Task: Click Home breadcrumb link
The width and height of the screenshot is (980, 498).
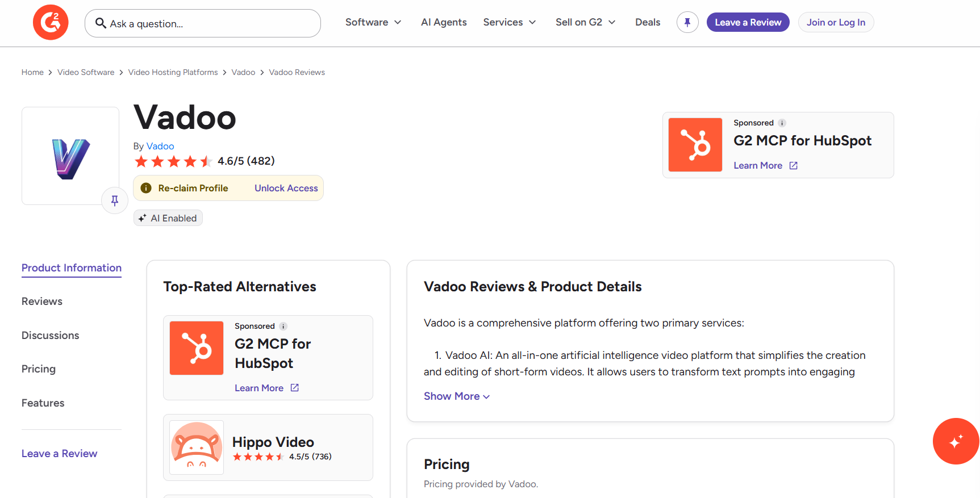Action: (x=32, y=72)
